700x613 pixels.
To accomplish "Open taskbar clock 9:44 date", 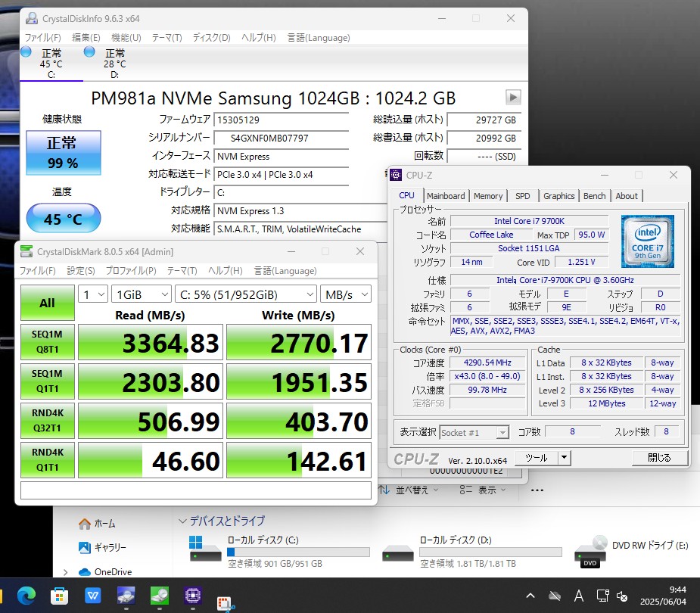I will 663,596.
